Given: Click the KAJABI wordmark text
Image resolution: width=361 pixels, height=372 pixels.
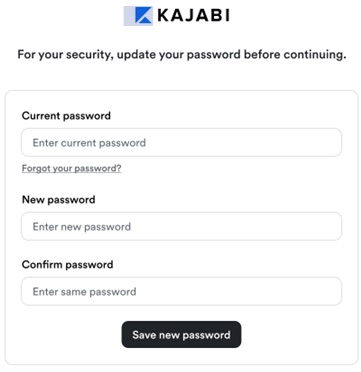Looking at the screenshot, I should click(x=193, y=15).
